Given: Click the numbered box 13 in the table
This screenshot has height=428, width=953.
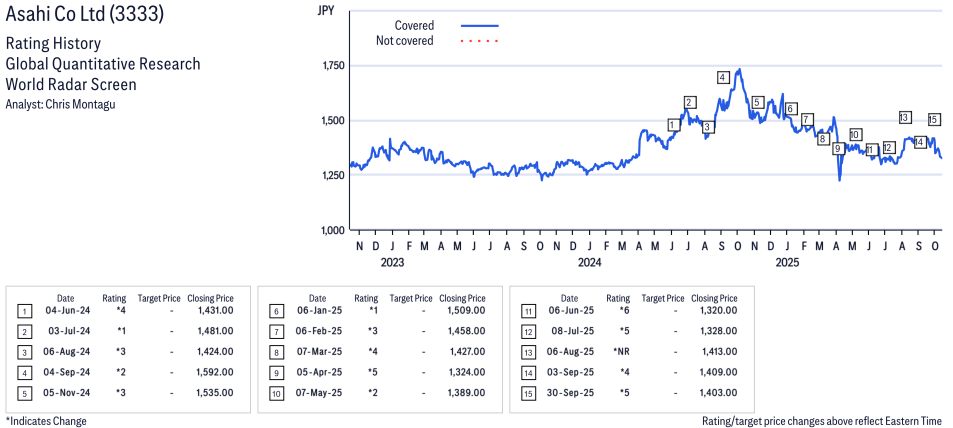Looking at the screenshot, I should tap(528, 352).
